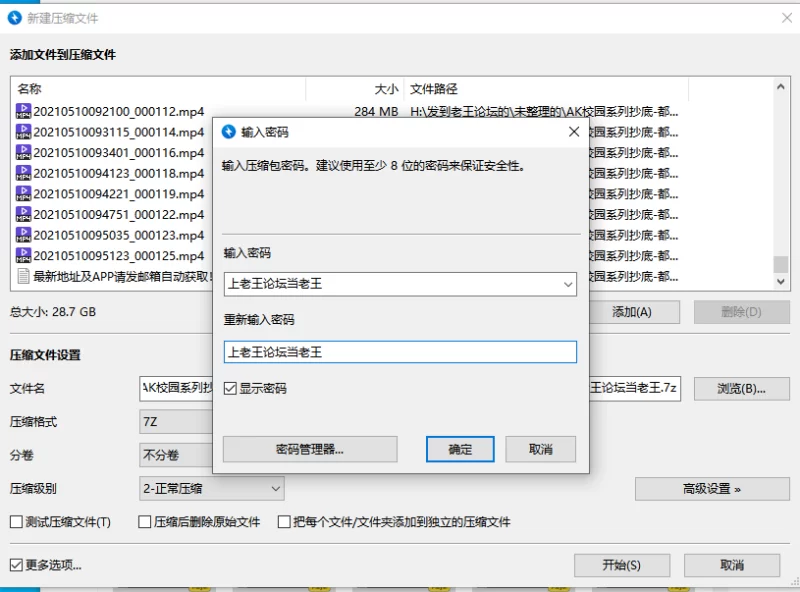Select file 20210510092100_000112.mp4
800x592 pixels.
coord(118,111)
